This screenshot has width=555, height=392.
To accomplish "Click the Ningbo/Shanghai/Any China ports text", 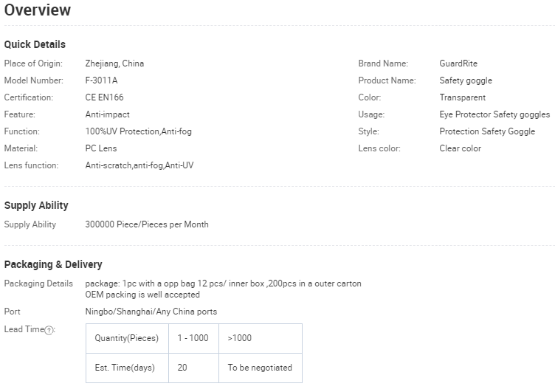I will (x=151, y=312).
